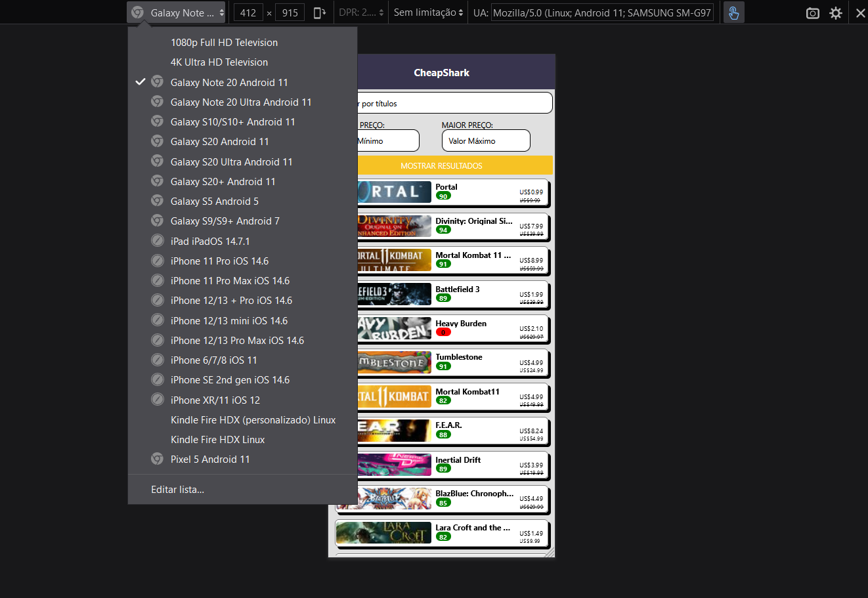
Task: Select Galaxy S20+ Android 11
Action: [242, 182]
